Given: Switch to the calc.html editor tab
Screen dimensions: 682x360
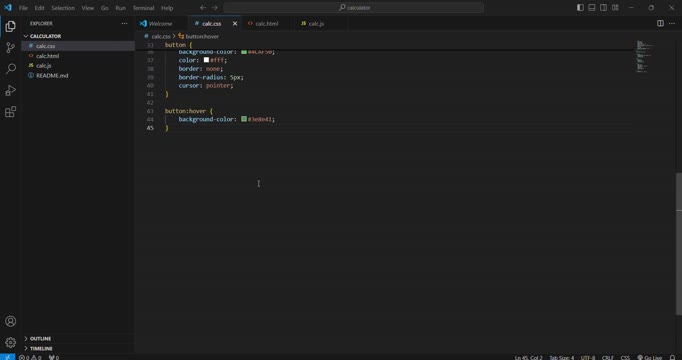Looking at the screenshot, I should coord(267,23).
